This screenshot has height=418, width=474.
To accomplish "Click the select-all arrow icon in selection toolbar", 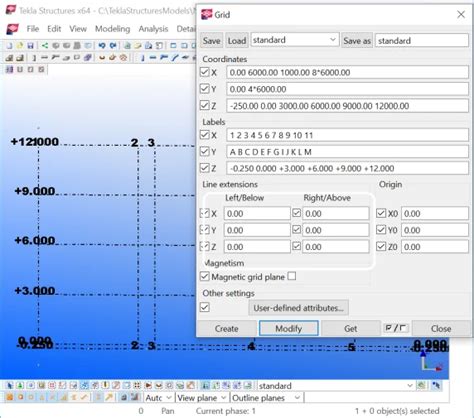I will [x=10, y=386].
